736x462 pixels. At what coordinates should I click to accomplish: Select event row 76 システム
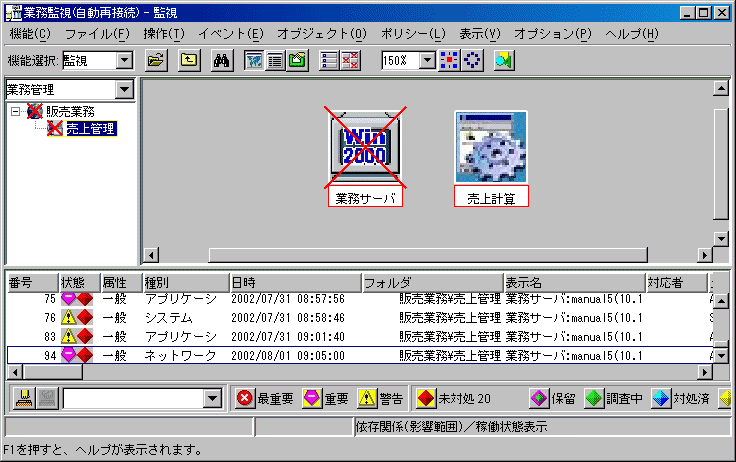[360, 318]
